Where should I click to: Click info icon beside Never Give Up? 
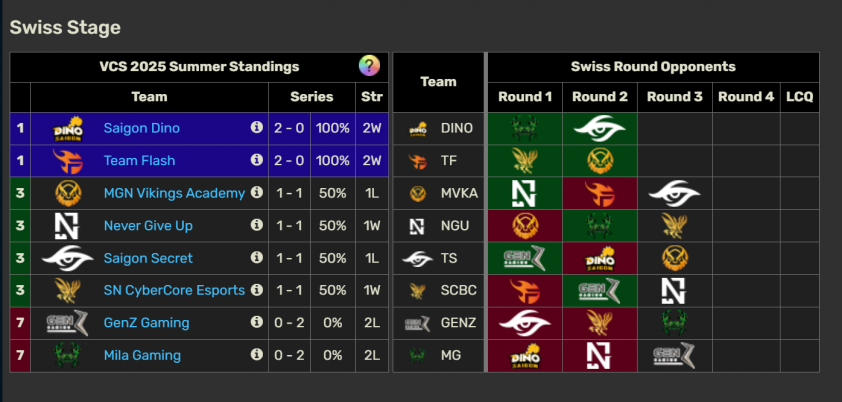(257, 225)
